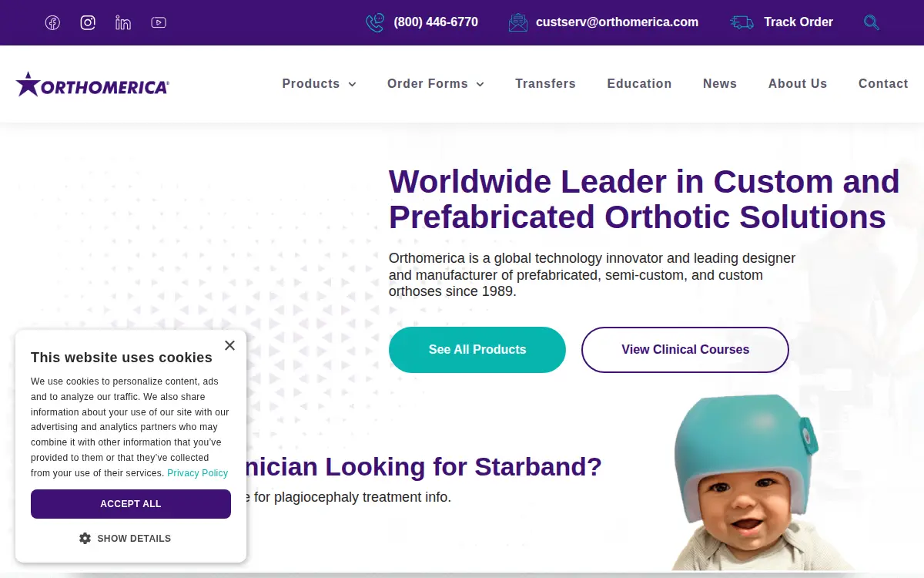Open the About Us menu item
Screen dimensions: 924x578
(x=798, y=83)
